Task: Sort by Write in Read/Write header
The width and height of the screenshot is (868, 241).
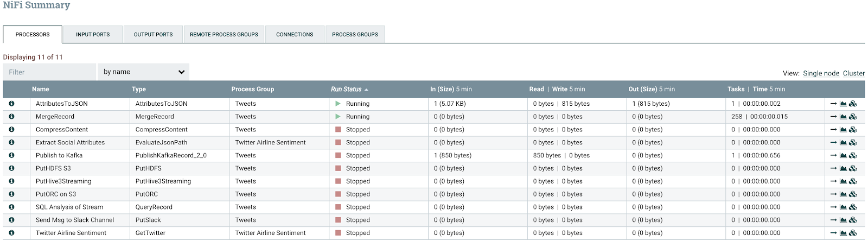Action: pyautogui.click(x=560, y=89)
